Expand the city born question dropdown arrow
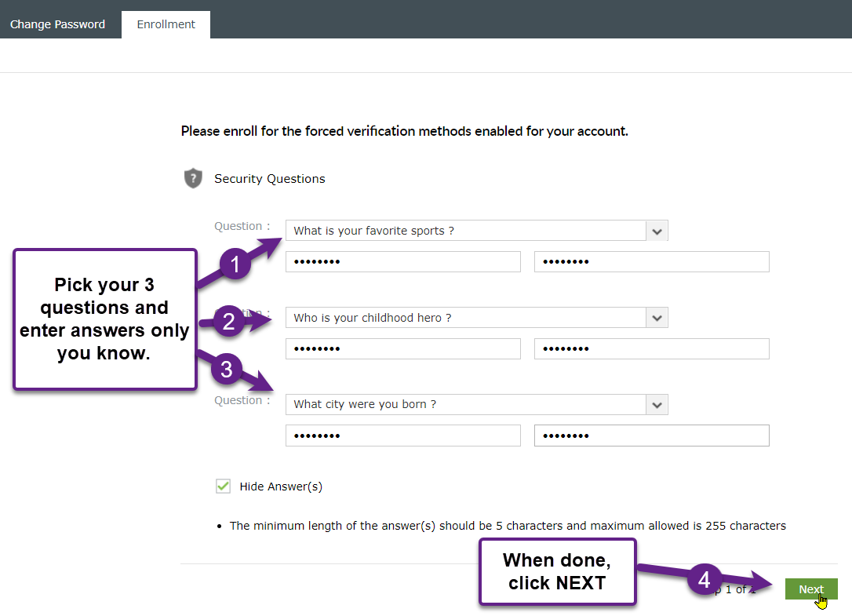Viewport: 852px width, 616px height. pos(657,404)
